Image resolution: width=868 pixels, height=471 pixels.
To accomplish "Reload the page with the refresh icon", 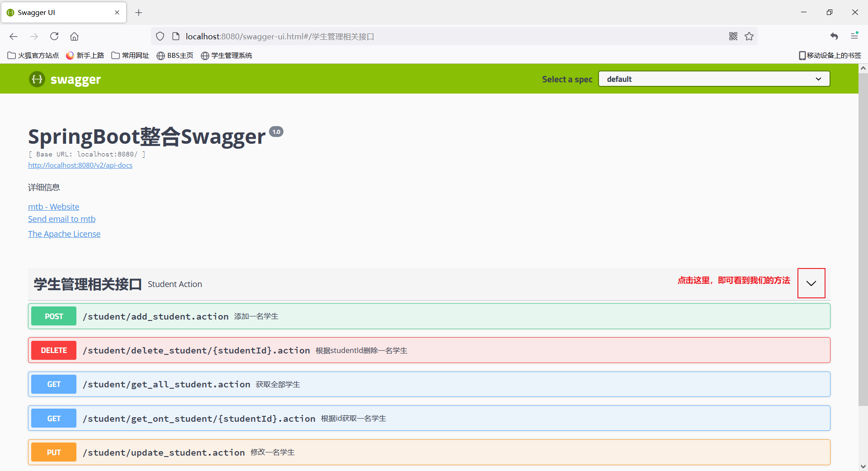I will click(54, 37).
